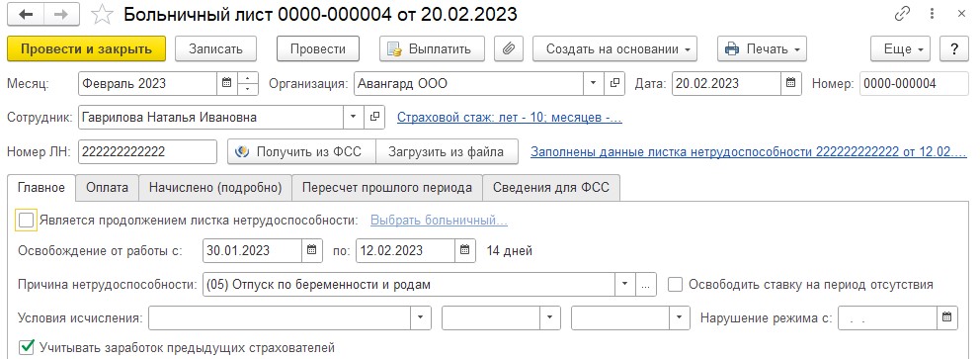This screenshot has height=359, width=980.
Task: Open attached files with the paperclip icon
Action: (508, 48)
